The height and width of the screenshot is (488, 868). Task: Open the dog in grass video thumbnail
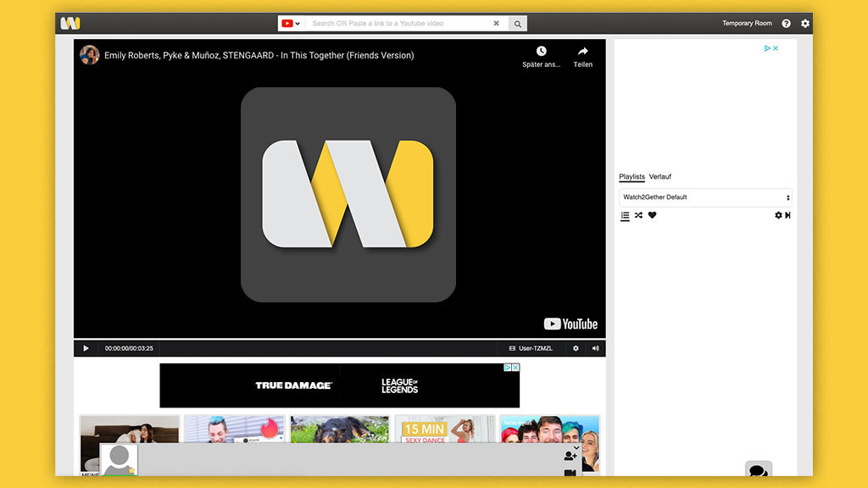pyautogui.click(x=340, y=430)
